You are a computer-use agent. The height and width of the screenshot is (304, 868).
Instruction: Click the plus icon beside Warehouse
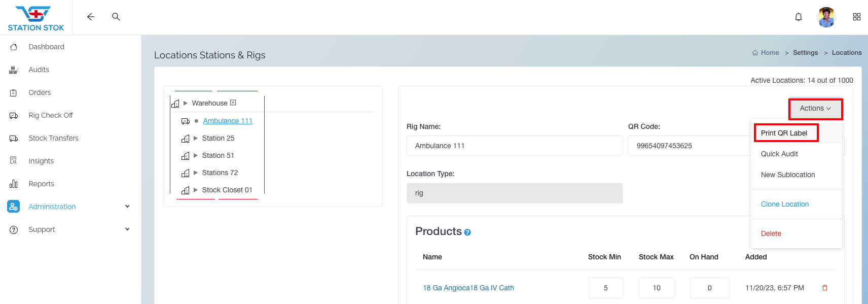click(x=233, y=103)
